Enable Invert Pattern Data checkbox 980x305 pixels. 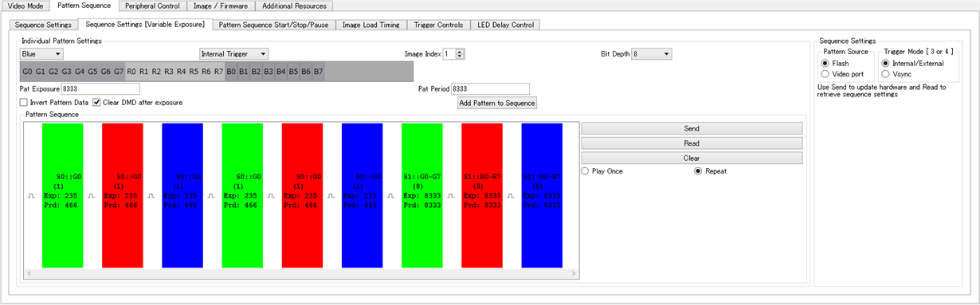click(x=23, y=103)
